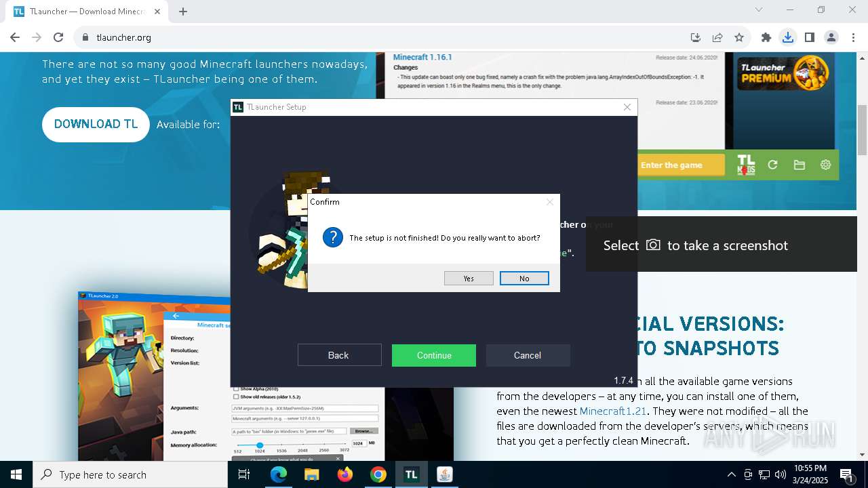868x488 pixels.
Task: Switch to TLauncher TL taskbar icon
Action: pyautogui.click(x=411, y=474)
